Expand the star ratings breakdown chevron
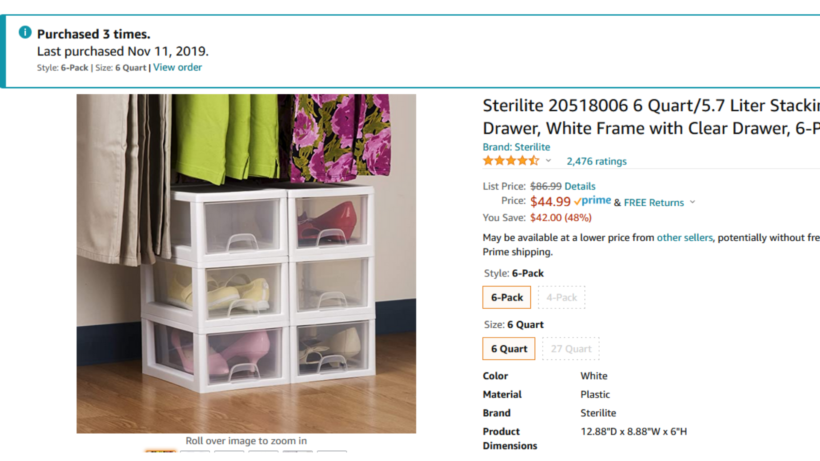820x461 pixels. 548,160
